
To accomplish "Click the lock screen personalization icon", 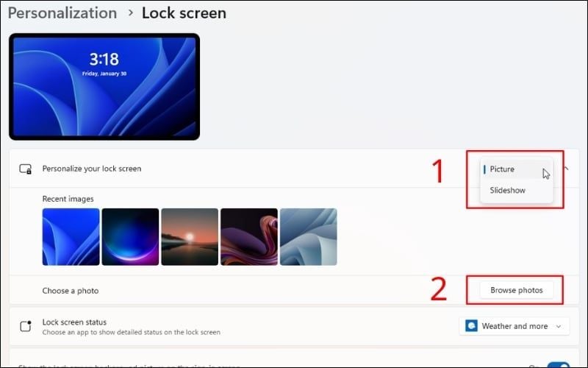I will 26,169.
